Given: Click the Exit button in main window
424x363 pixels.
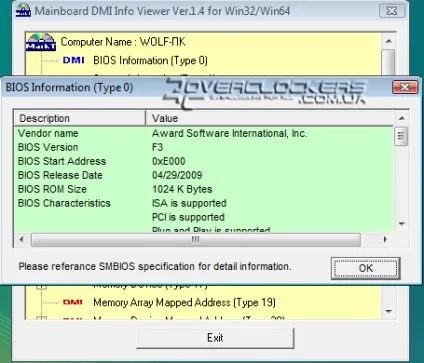Looking at the screenshot, I should click(x=215, y=338).
